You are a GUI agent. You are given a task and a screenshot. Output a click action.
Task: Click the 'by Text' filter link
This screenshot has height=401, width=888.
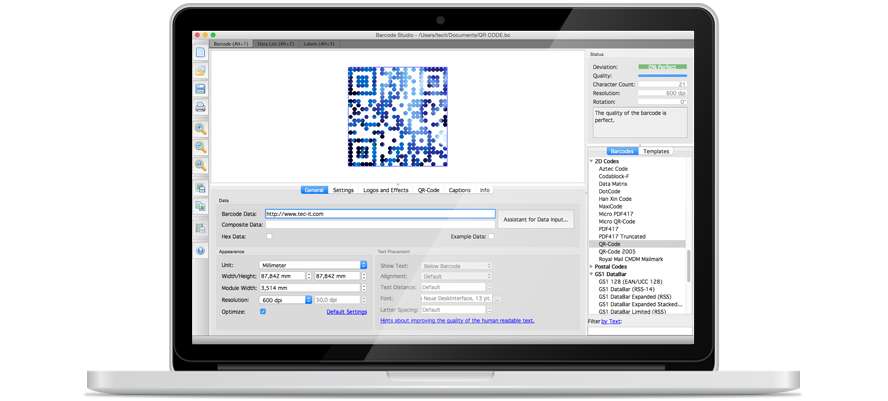(610, 322)
